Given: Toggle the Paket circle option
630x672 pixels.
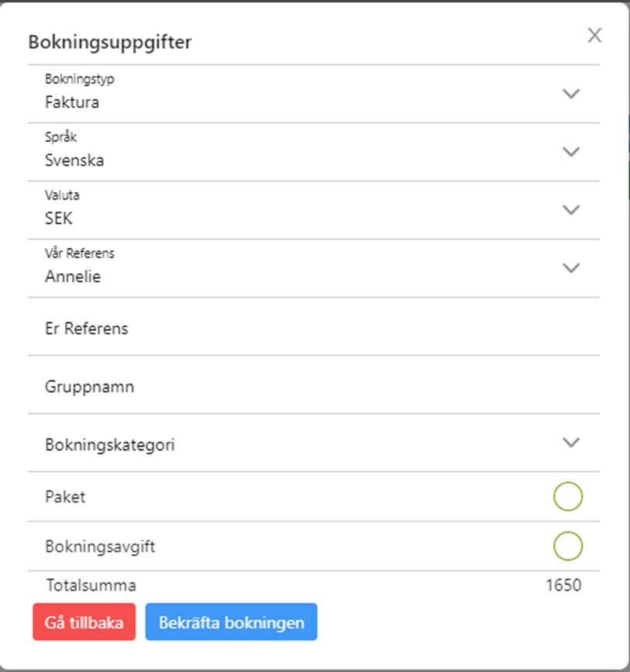Looking at the screenshot, I should pos(568,496).
